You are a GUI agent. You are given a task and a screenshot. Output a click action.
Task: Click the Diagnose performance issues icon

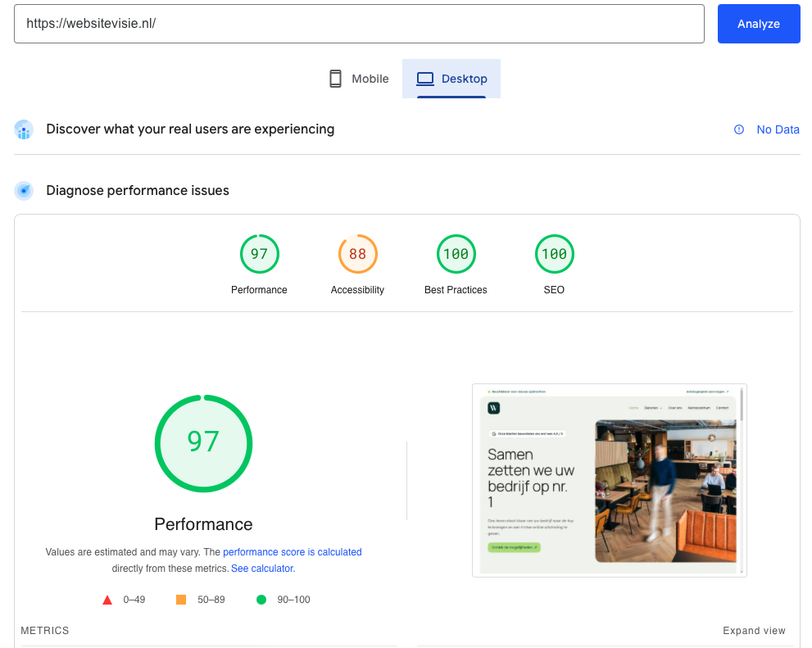click(24, 190)
